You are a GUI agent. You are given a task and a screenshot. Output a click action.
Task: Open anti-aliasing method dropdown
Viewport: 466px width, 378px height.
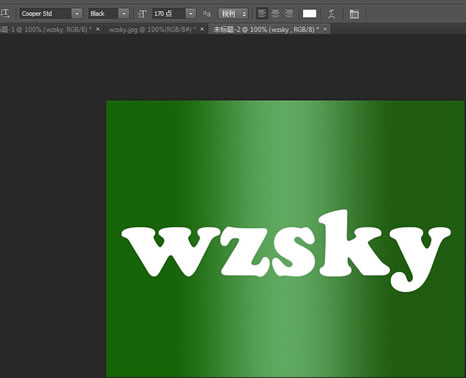click(x=233, y=14)
